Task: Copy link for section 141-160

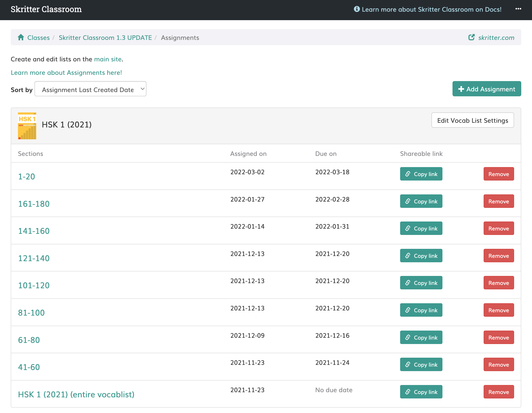Action: pos(421,228)
